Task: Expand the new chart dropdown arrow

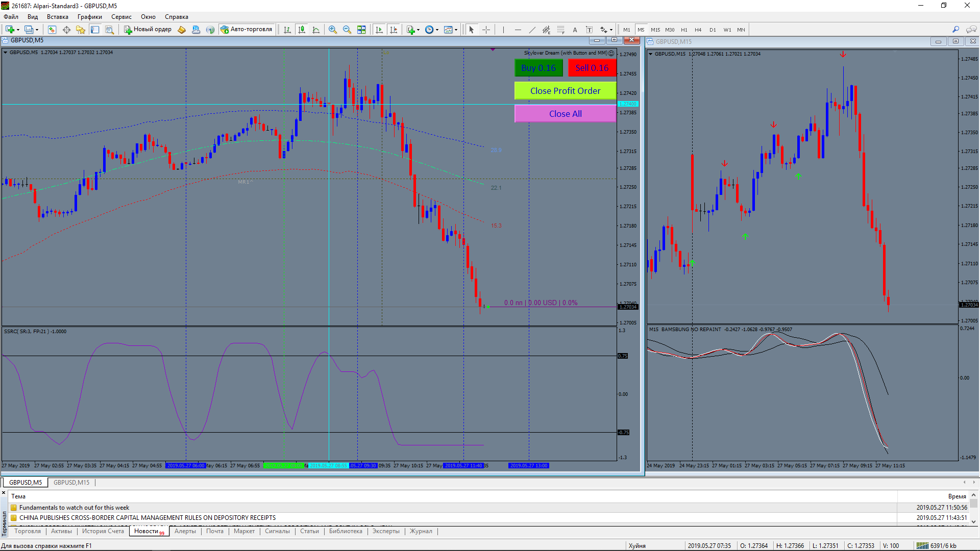Action: [18, 30]
